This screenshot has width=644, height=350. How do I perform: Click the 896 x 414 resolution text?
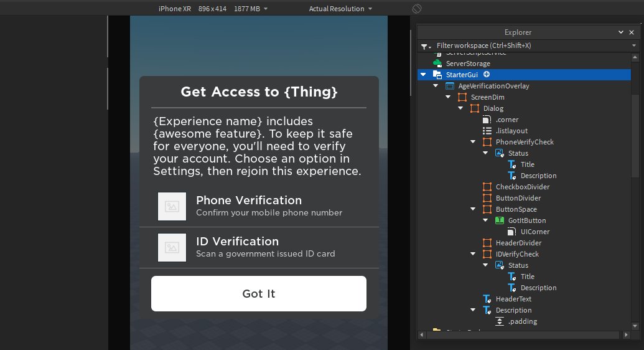click(212, 9)
